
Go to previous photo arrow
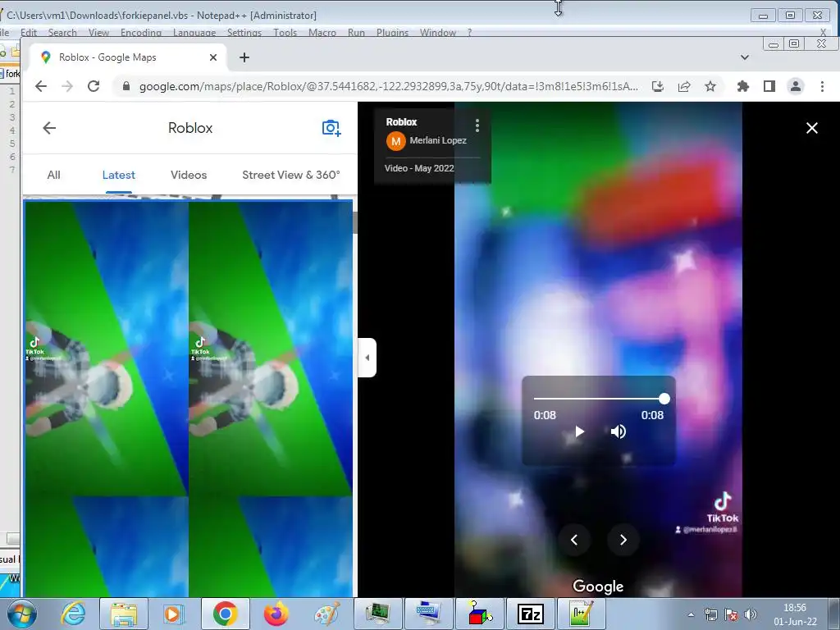[574, 540]
